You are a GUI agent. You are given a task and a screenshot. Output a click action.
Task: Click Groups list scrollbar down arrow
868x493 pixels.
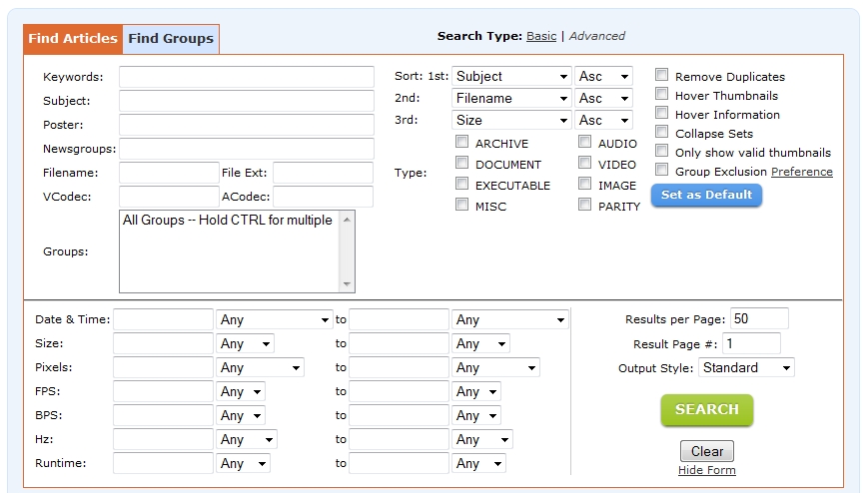[347, 283]
